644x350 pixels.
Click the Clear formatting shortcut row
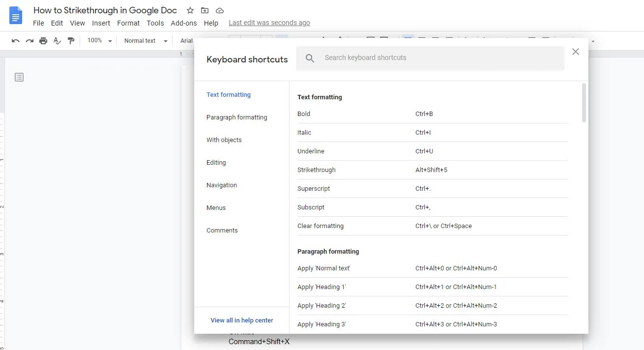pos(433,226)
